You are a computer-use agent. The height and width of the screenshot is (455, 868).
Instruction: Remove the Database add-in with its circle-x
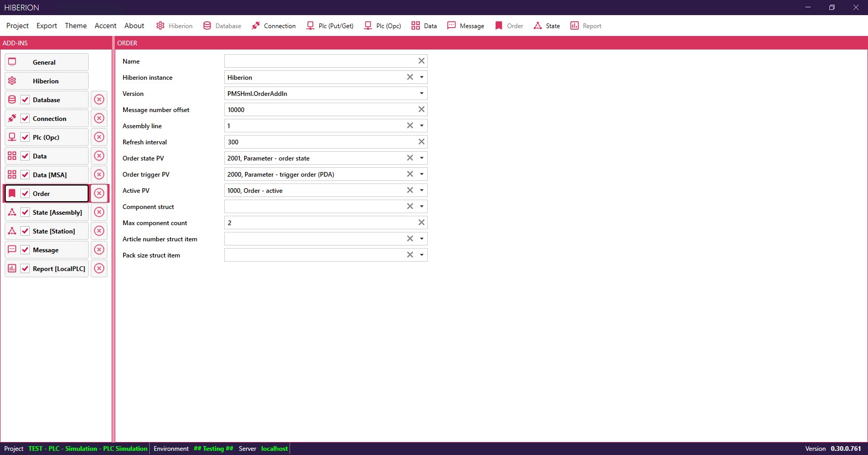(99, 100)
